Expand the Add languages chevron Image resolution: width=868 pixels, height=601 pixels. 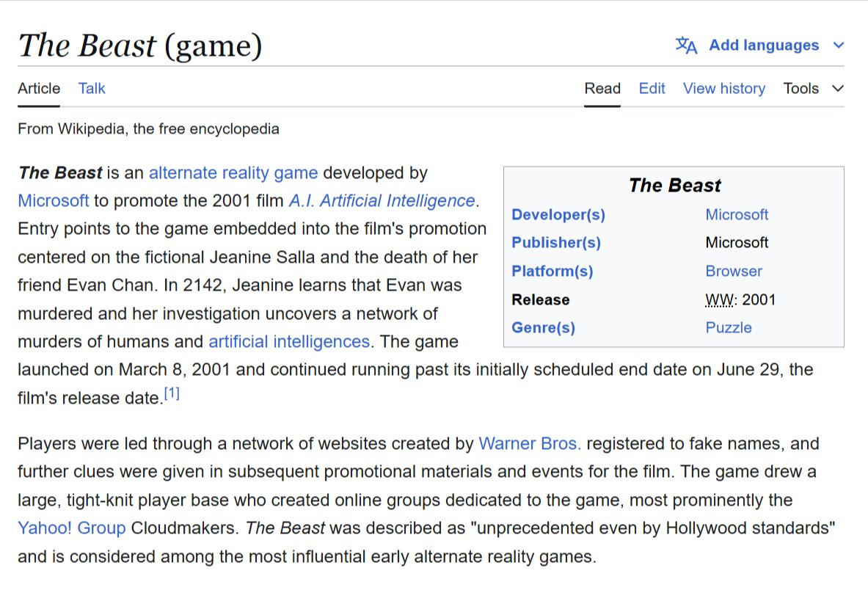pyautogui.click(x=838, y=45)
